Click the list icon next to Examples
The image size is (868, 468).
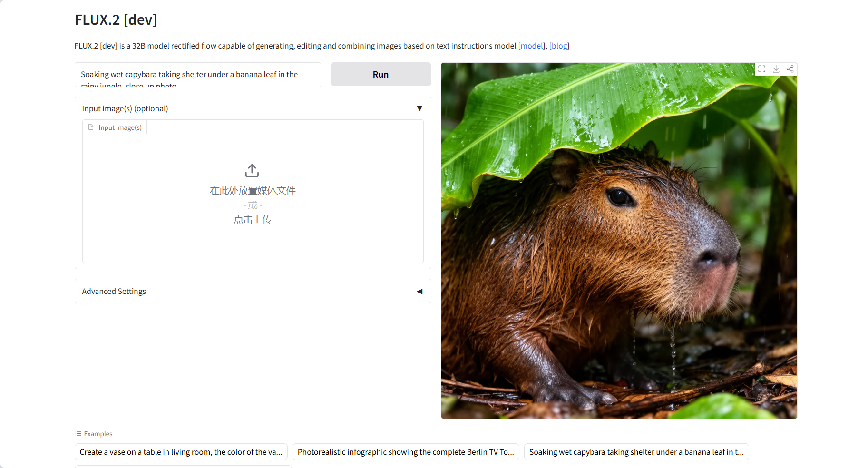tap(78, 434)
